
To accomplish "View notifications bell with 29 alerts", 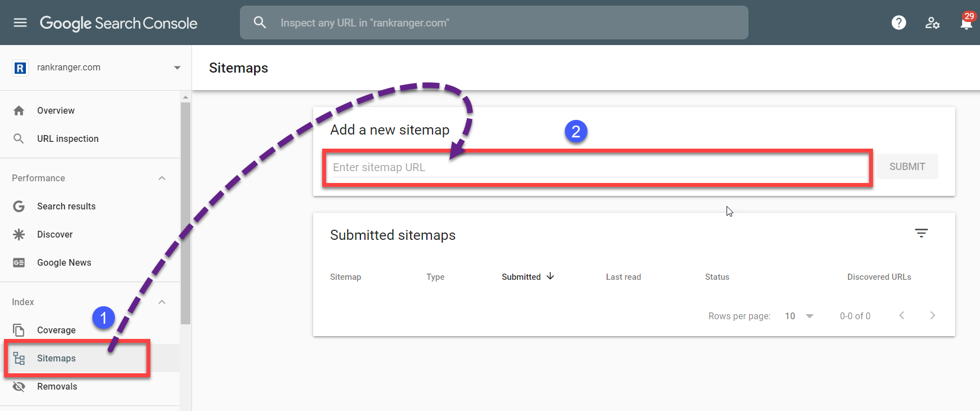I will pyautogui.click(x=966, y=21).
